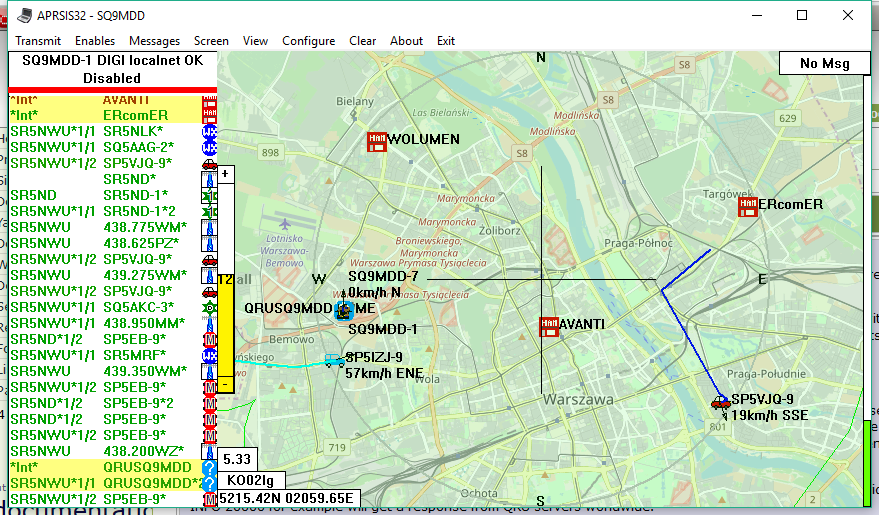Click the No Msg button
879x515 pixels.
(824, 64)
